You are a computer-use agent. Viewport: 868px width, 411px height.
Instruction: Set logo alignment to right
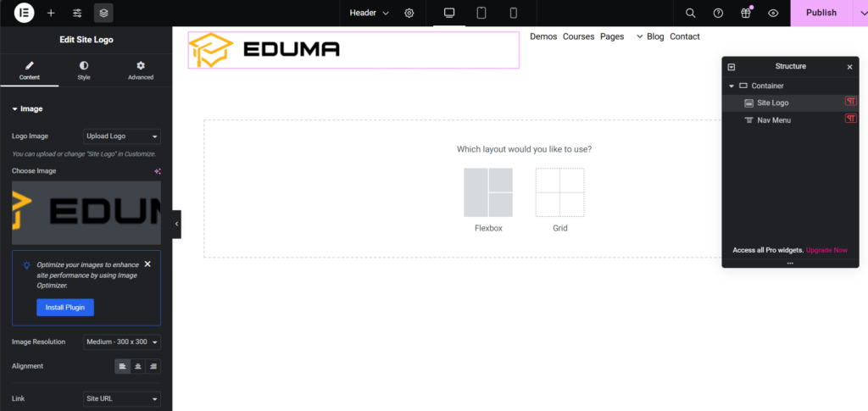click(153, 366)
